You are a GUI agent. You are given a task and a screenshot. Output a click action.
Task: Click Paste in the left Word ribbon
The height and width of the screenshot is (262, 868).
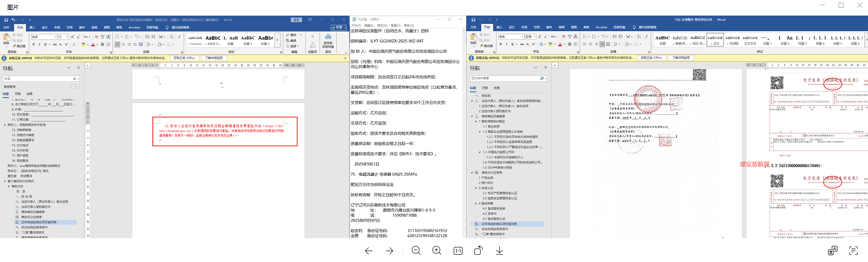(x=6, y=39)
